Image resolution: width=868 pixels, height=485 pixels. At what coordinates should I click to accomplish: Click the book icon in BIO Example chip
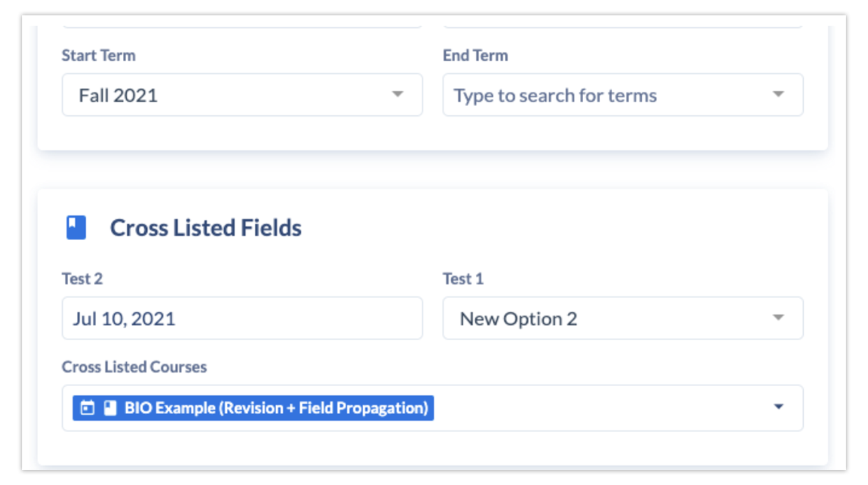point(110,408)
